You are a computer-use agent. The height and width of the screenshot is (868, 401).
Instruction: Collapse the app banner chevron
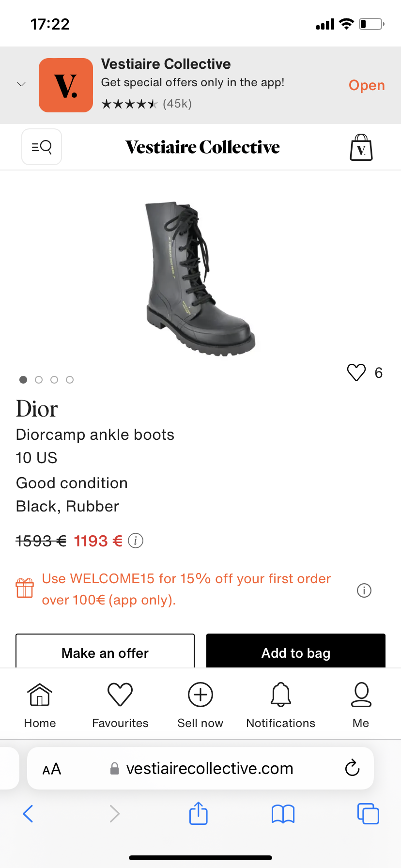[21, 84]
